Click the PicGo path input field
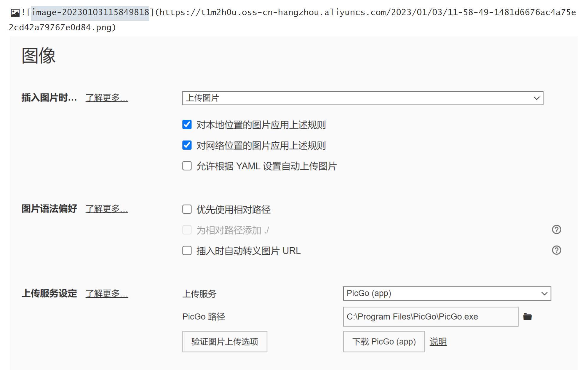This screenshot has height=376, width=588. point(431,317)
